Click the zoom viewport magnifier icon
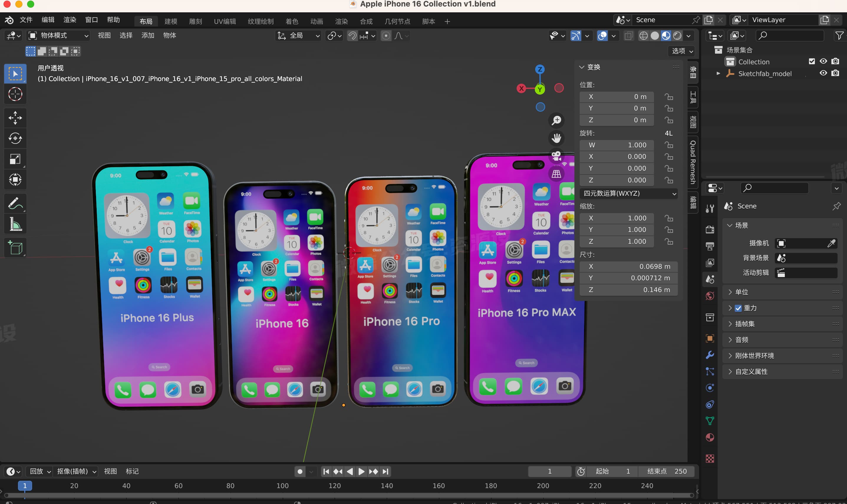The height and width of the screenshot is (504, 847). tap(556, 120)
